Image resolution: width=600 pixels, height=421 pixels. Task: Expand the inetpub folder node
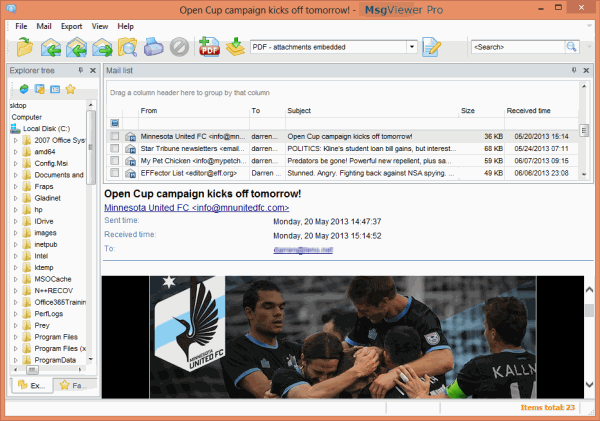pyautogui.click(x=16, y=245)
